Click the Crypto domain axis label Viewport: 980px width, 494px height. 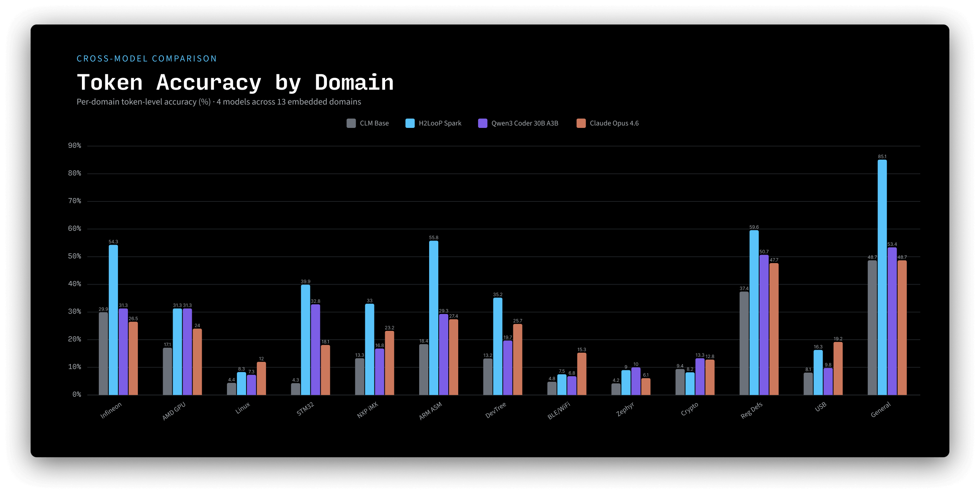(x=689, y=409)
